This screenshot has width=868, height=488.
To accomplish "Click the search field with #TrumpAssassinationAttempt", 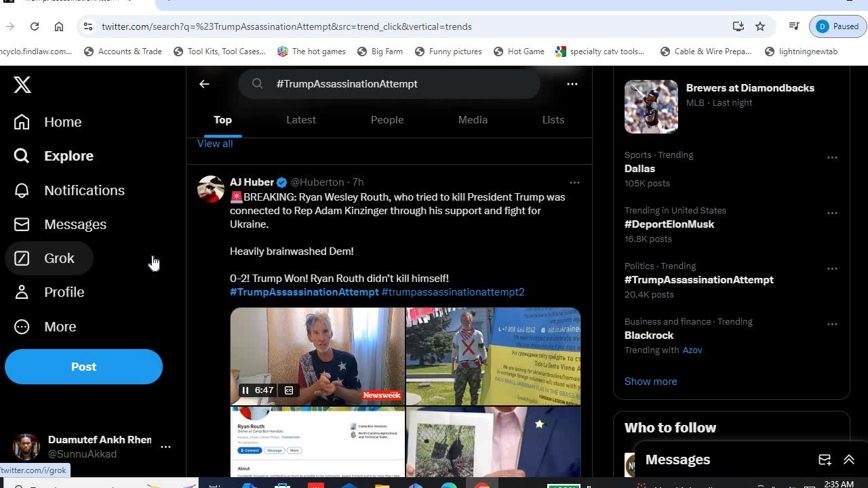I will [x=389, y=84].
